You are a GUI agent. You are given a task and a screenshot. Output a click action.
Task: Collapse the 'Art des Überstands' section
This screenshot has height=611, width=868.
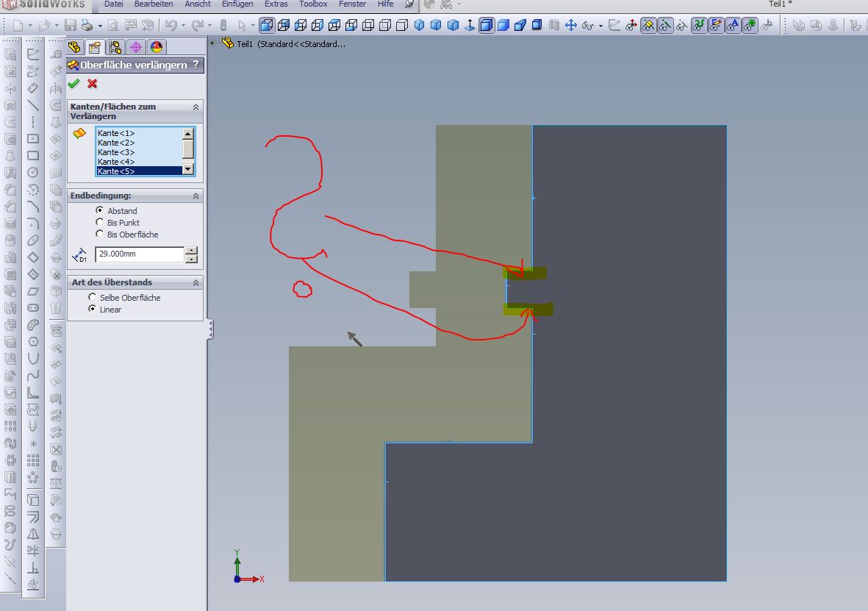[x=196, y=283]
